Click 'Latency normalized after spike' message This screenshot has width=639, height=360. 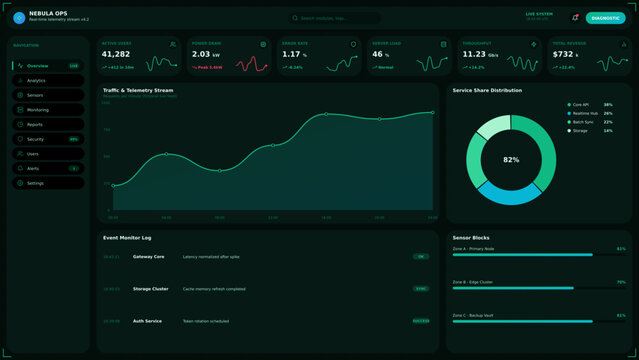click(211, 257)
